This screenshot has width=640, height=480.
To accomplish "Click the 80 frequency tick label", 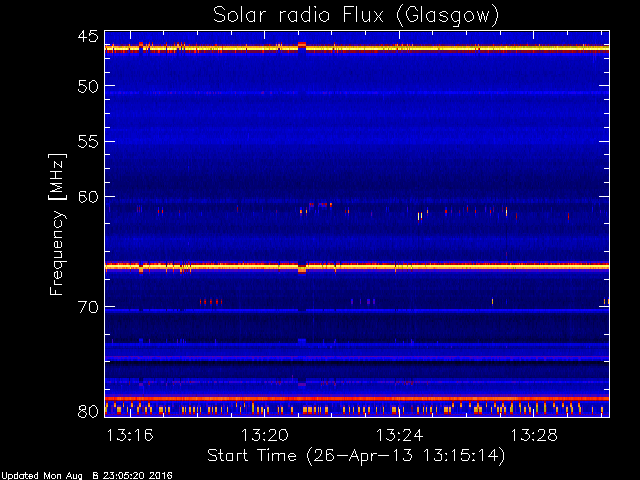I will (88, 411).
